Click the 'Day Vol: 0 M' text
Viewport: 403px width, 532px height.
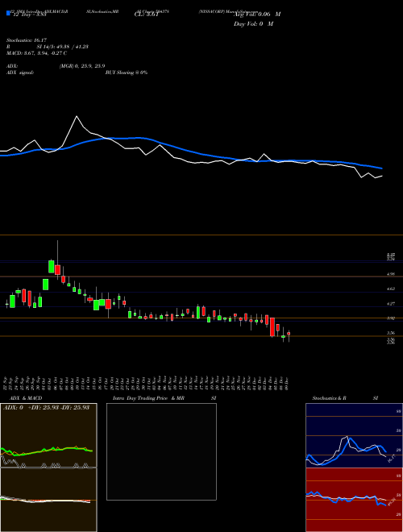click(253, 24)
